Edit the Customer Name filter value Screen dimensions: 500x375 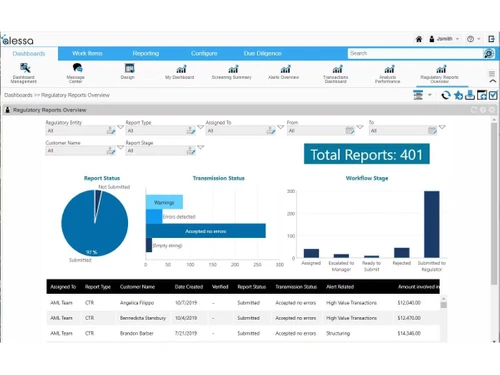(111, 151)
